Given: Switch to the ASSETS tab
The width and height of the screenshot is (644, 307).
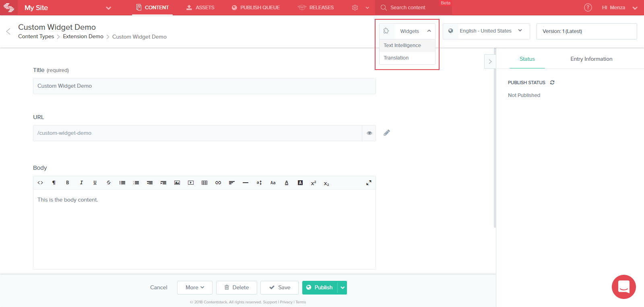Looking at the screenshot, I should (x=200, y=8).
